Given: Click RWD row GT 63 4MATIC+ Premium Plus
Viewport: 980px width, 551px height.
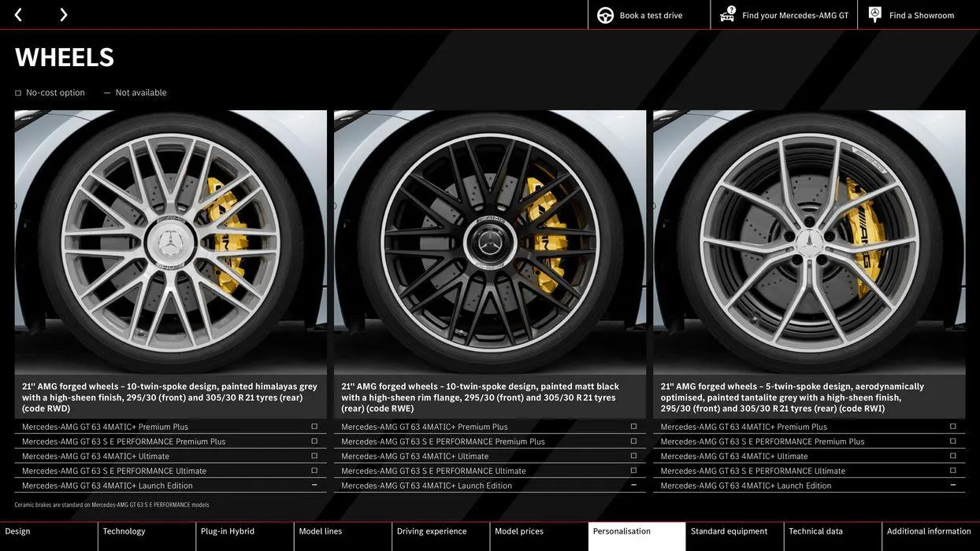Looking at the screenshot, I should [x=170, y=427].
